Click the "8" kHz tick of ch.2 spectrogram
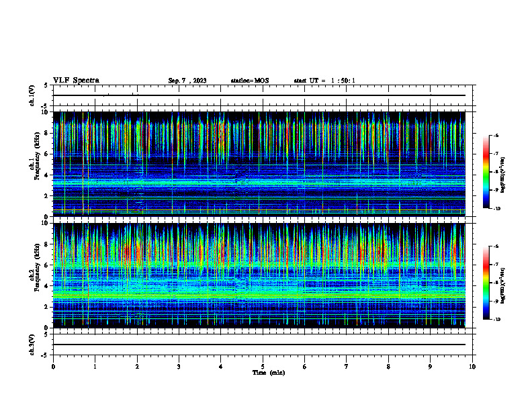The image size is (532, 411). coord(47,244)
